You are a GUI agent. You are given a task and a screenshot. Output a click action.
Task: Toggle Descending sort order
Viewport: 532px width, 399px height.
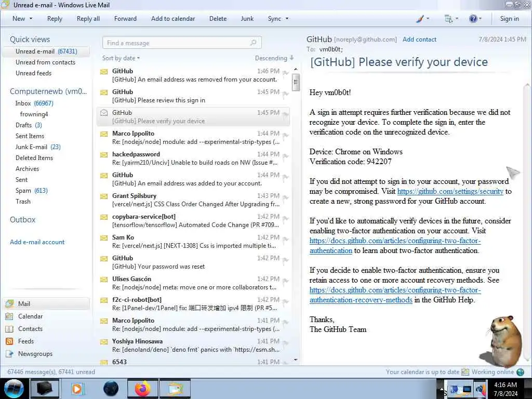click(x=274, y=58)
